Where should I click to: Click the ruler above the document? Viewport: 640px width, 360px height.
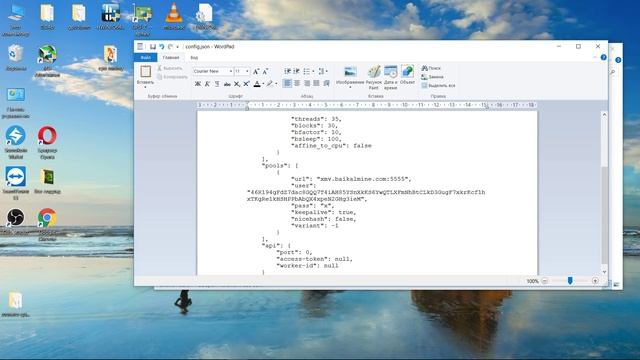click(367, 105)
